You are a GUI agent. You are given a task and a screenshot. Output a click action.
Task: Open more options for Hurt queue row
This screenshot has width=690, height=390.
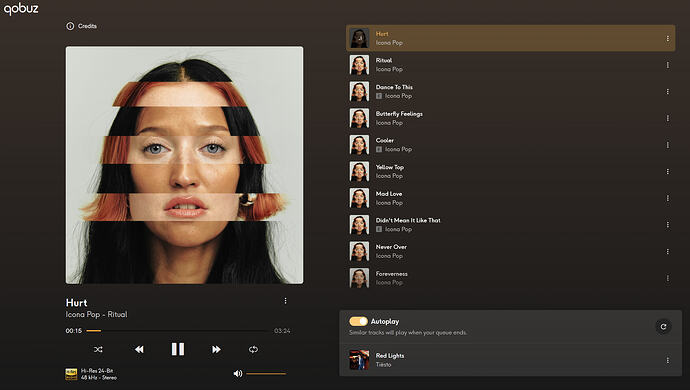pyautogui.click(x=668, y=38)
